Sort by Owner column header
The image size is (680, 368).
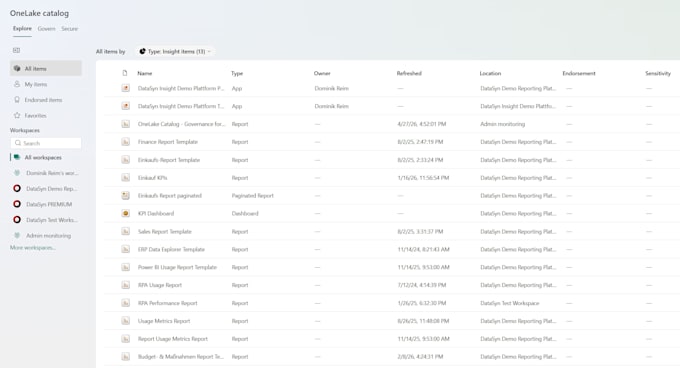point(322,73)
